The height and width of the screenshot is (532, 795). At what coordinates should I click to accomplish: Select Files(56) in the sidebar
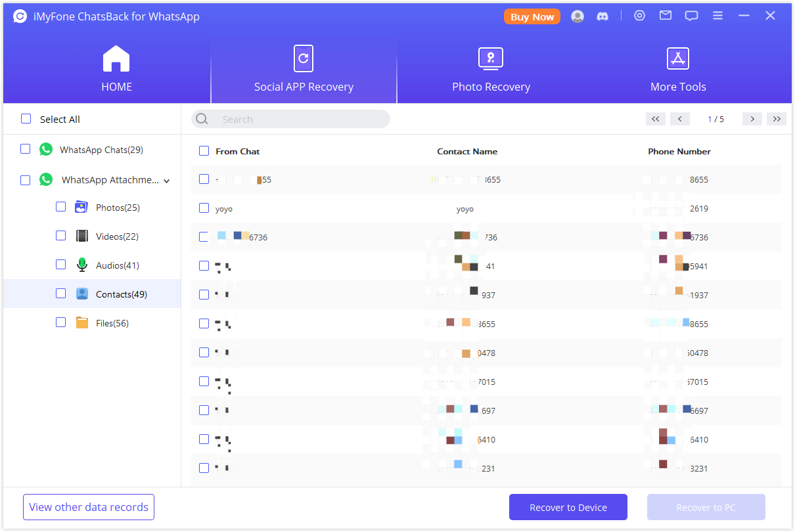coord(112,323)
